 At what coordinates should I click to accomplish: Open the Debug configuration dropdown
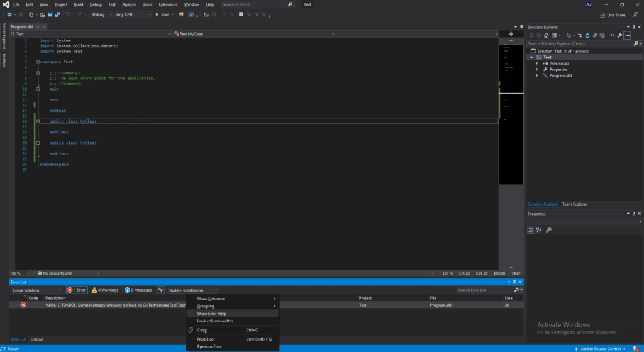coord(101,14)
